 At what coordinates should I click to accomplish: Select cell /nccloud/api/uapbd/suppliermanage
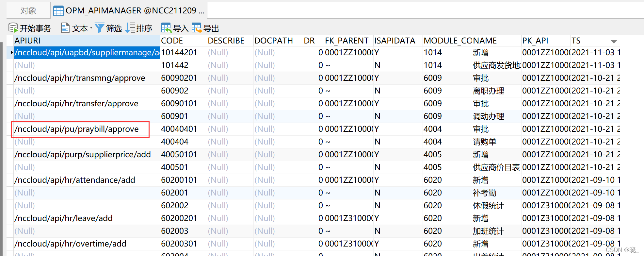tap(87, 53)
